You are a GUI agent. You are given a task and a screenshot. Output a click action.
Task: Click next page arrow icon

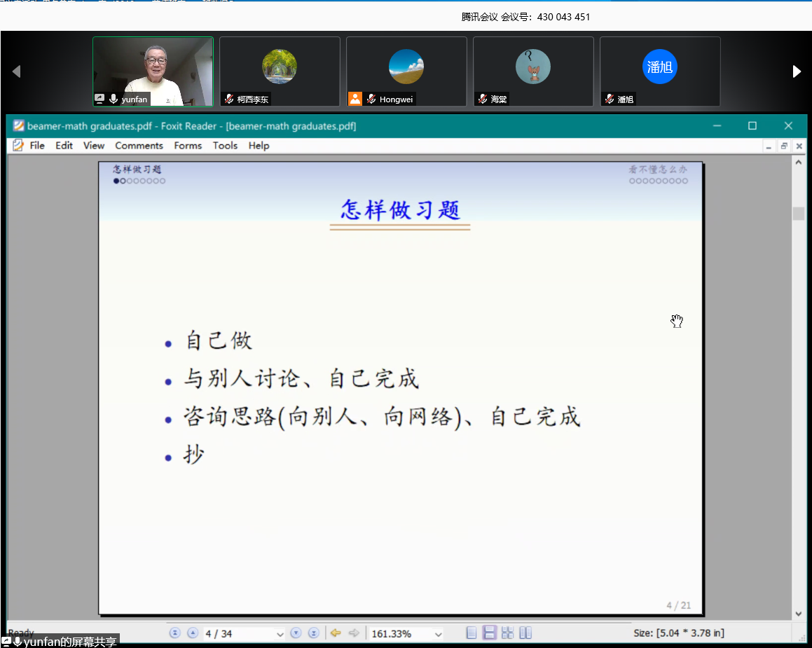point(296,633)
